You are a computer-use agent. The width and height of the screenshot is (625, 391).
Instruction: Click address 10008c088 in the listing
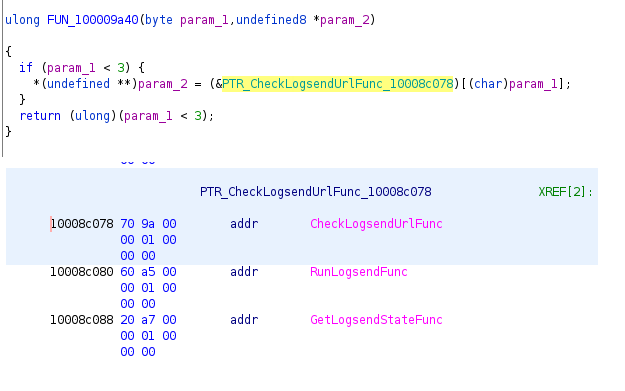[82, 320]
